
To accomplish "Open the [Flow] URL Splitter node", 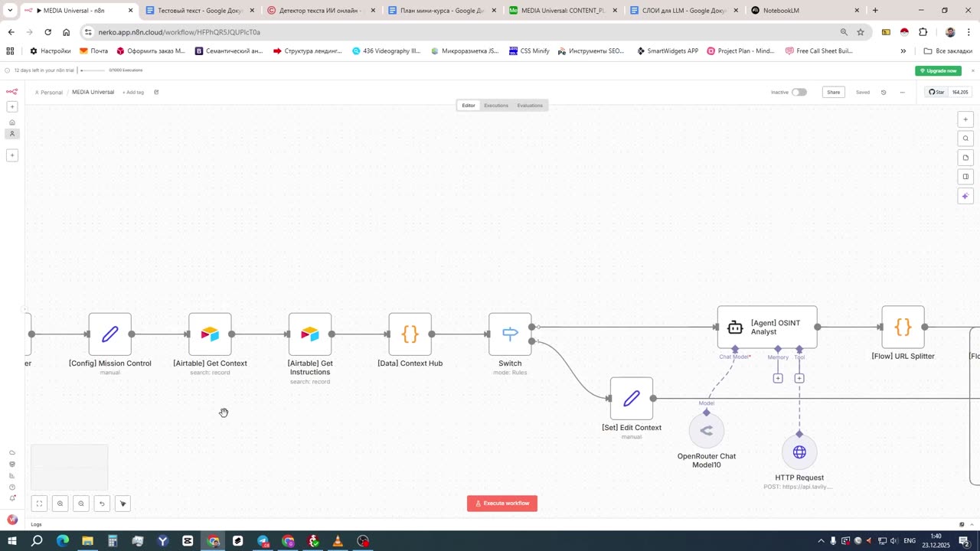I will (903, 328).
